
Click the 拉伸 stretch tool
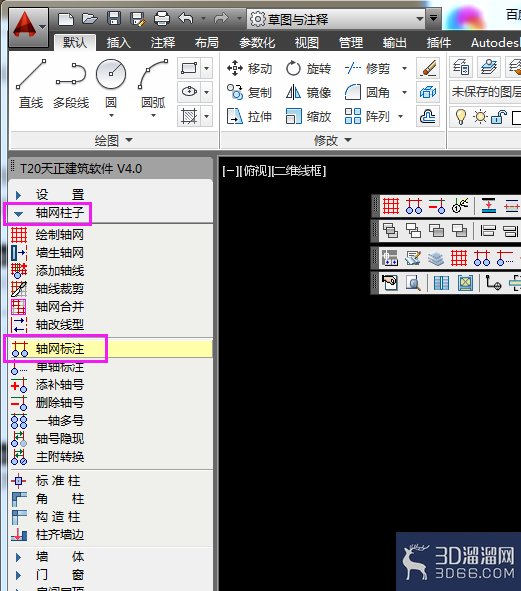[x=250, y=116]
